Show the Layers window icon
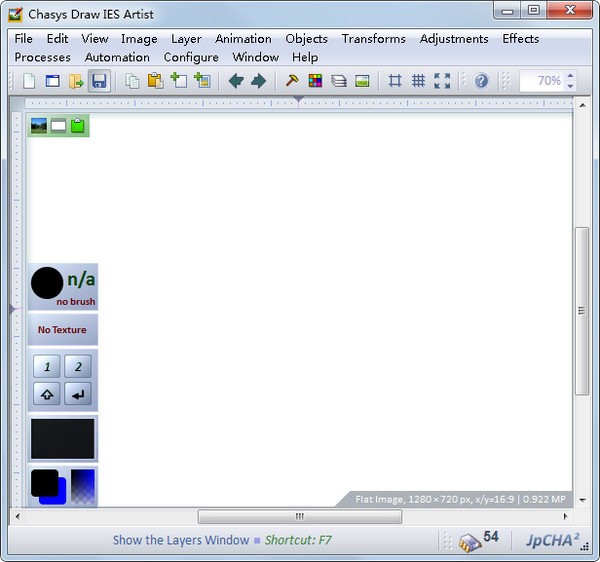This screenshot has width=600, height=562. click(x=339, y=81)
